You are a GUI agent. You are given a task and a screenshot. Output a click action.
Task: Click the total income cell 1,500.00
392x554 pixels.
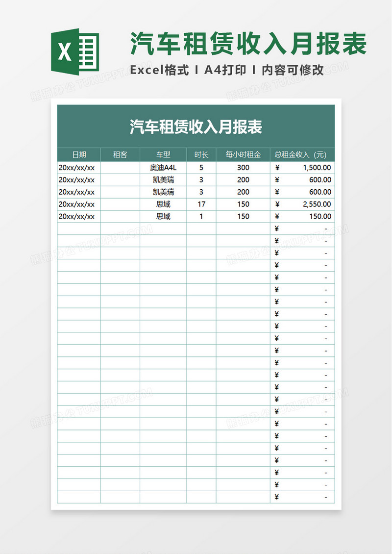tap(302, 168)
